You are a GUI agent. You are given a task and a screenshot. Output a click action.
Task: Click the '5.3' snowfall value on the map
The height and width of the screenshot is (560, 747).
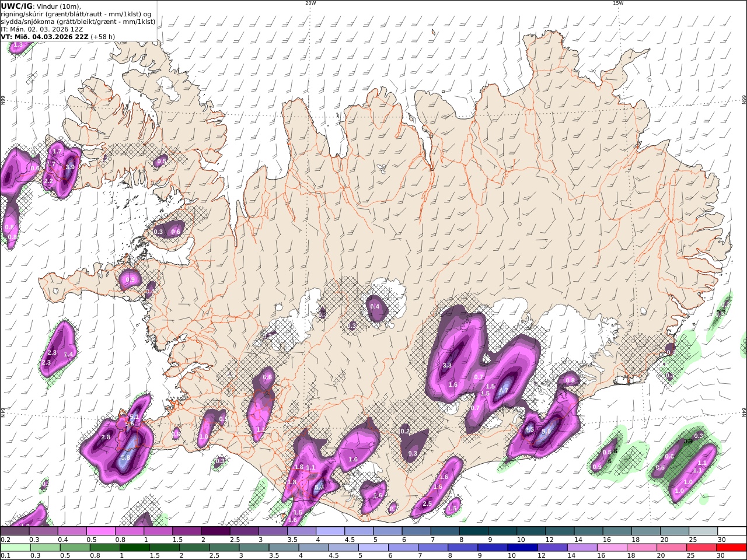319,488
